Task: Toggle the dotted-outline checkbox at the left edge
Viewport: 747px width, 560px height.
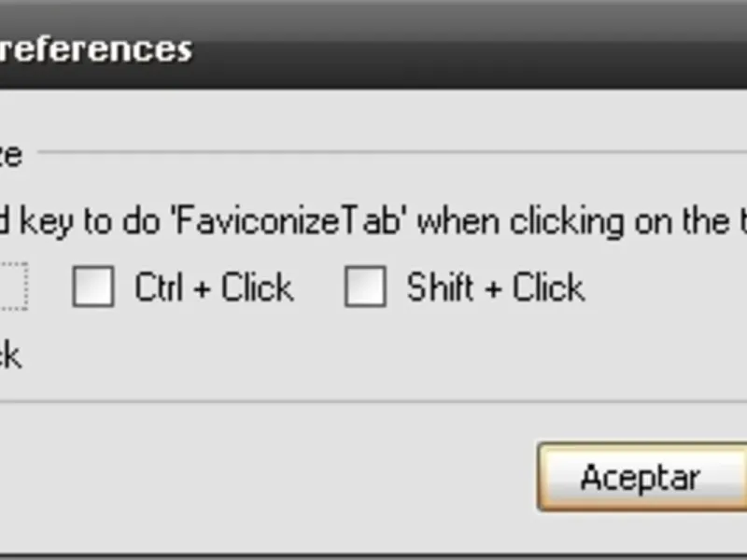Action: (13, 287)
